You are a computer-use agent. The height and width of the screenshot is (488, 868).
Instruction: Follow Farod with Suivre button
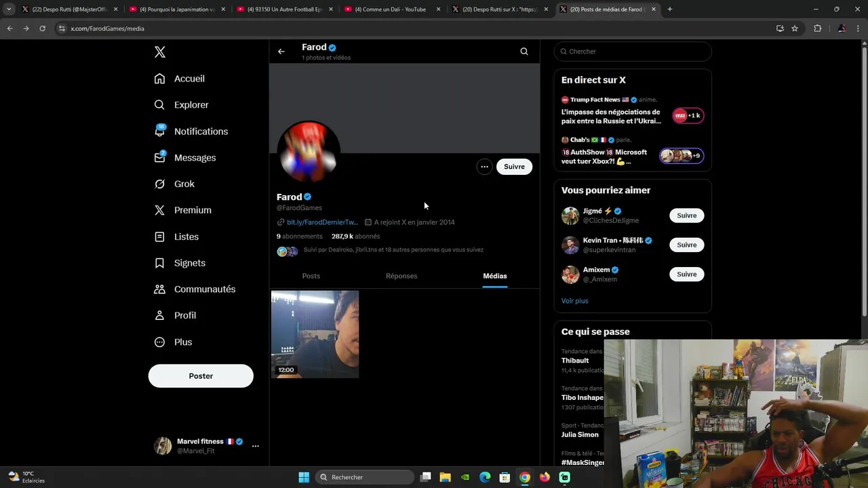point(514,167)
